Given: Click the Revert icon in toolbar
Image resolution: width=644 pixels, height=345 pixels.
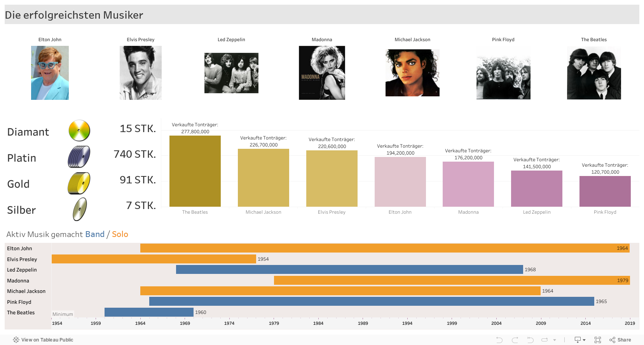Looking at the screenshot, I should 530,340.
